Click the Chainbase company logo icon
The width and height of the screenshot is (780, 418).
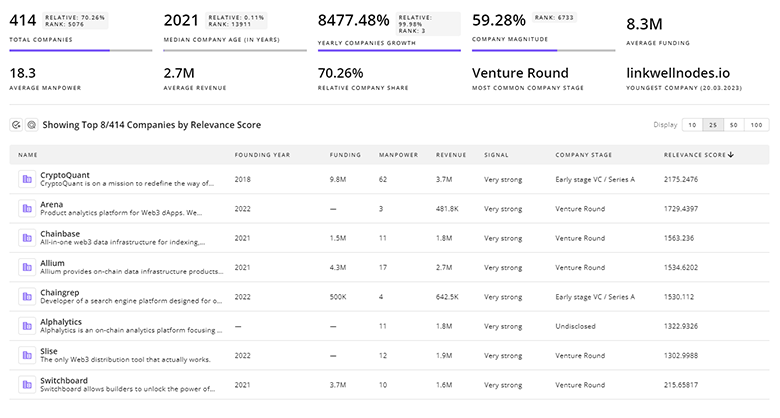26,238
